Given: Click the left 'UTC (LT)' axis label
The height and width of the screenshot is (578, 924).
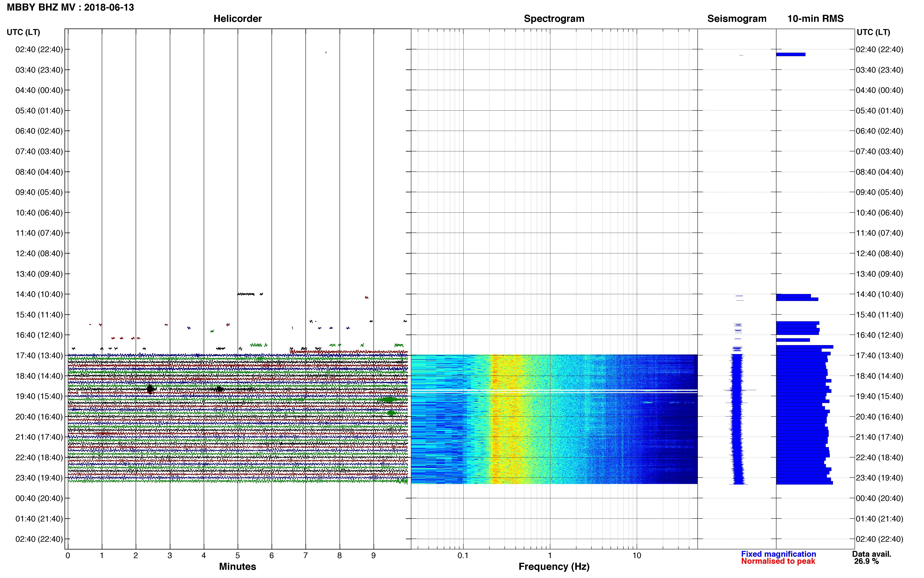Looking at the screenshot, I should [x=23, y=32].
